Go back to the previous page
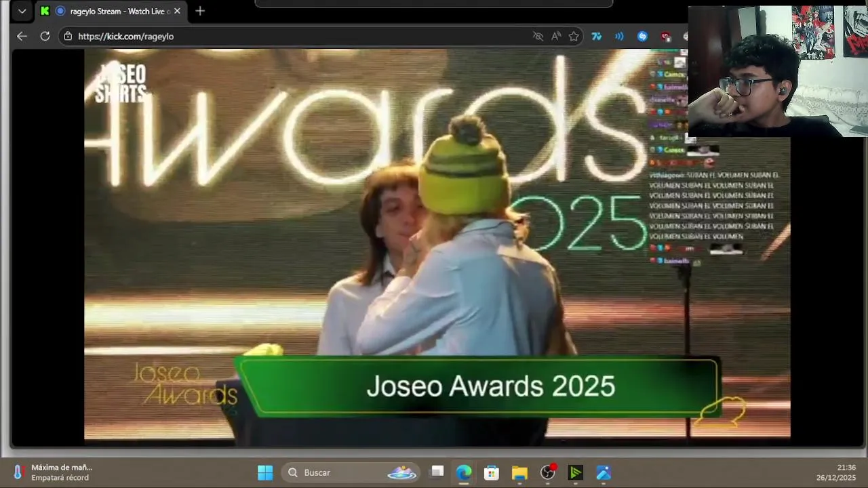This screenshot has height=488, width=868. click(x=22, y=36)
